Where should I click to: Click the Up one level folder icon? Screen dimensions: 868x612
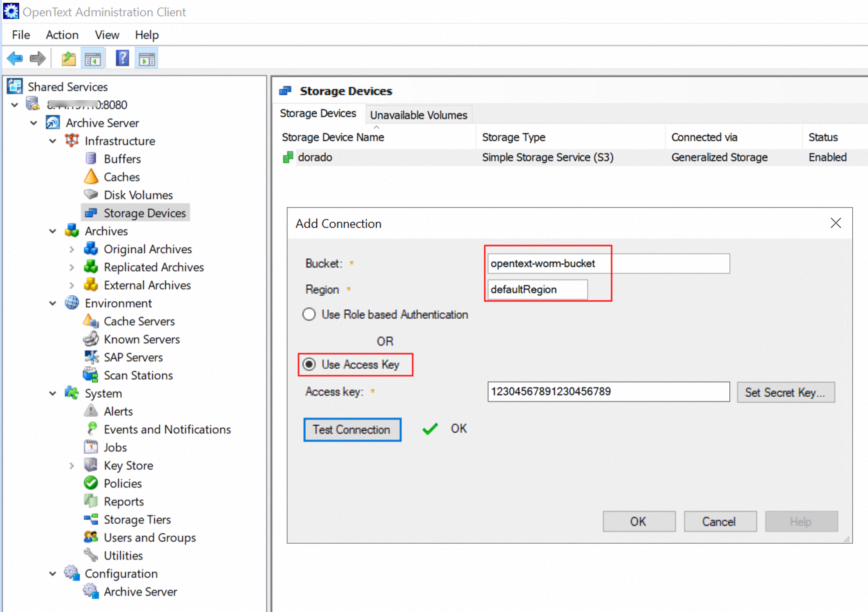point(69,58)
